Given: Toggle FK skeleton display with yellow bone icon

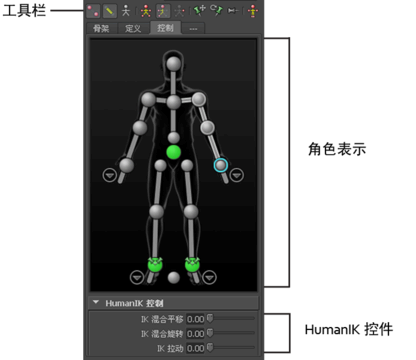Looking at the screenshot, I should tap(109, 11).
